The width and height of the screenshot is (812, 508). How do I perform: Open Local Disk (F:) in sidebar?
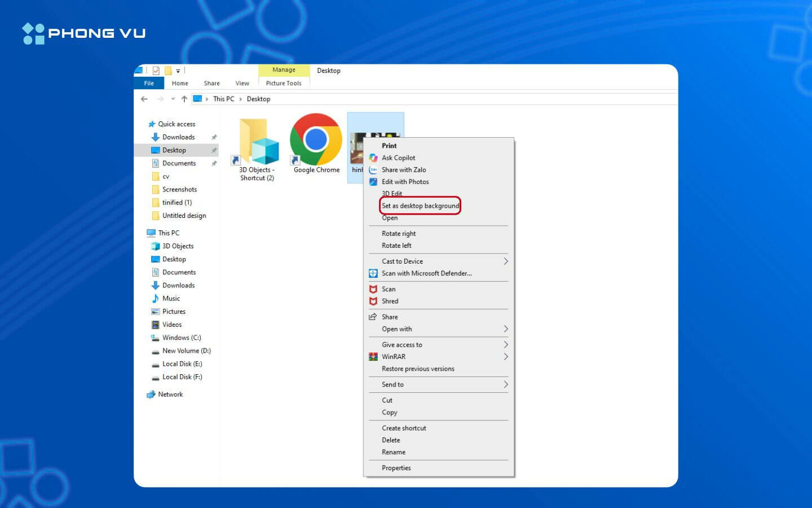[182, 377]
